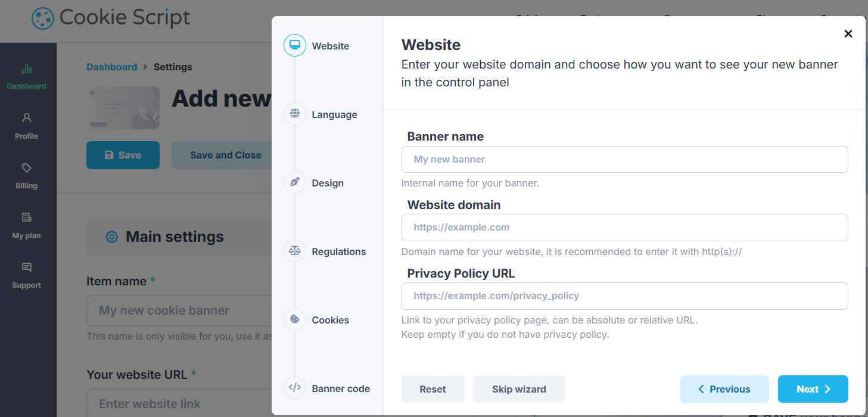868x417 pixels.
Task: Click the Cookie Script logo
Action: coord(111,18)
